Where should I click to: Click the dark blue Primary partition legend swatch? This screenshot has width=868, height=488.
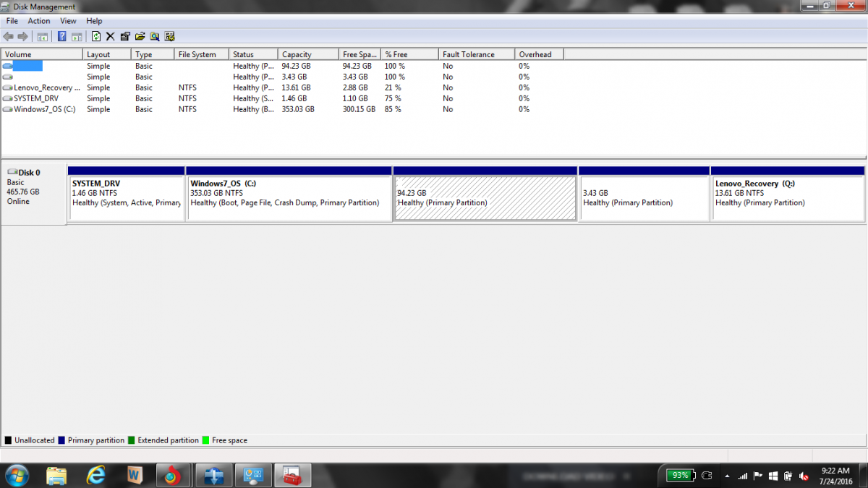(61, 440)
